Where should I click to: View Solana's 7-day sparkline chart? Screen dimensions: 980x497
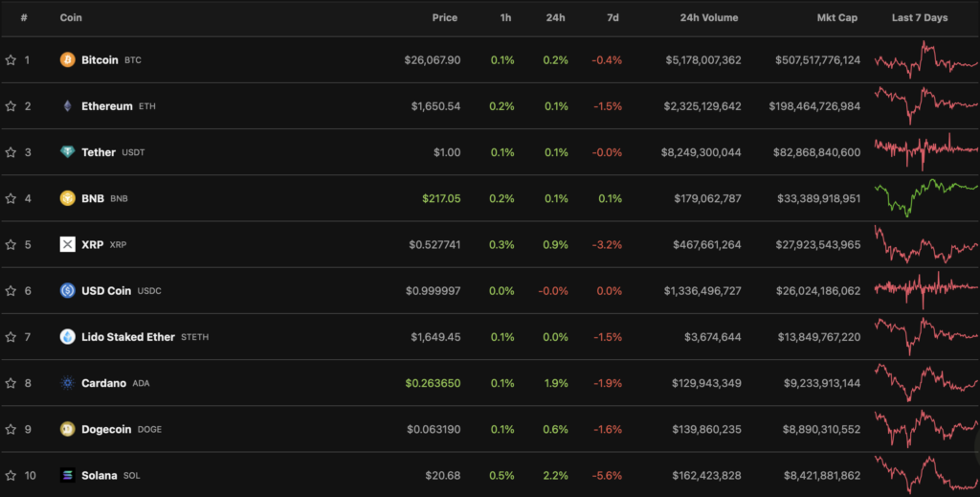pos(926,474)
